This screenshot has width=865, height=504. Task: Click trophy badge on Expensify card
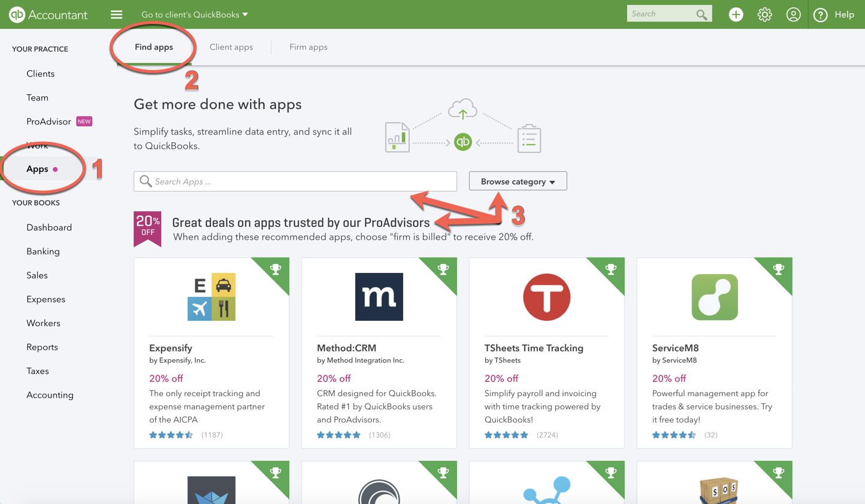tap(276, 269)
